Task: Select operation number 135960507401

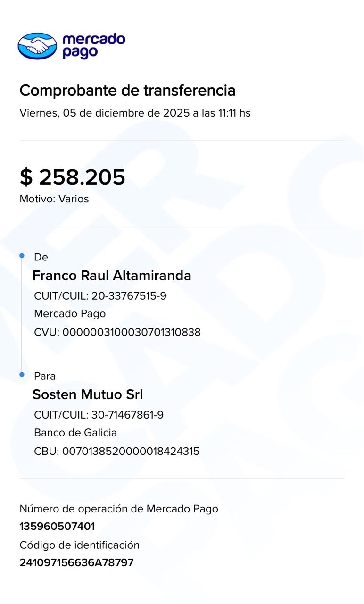Action: coord(57,527)
